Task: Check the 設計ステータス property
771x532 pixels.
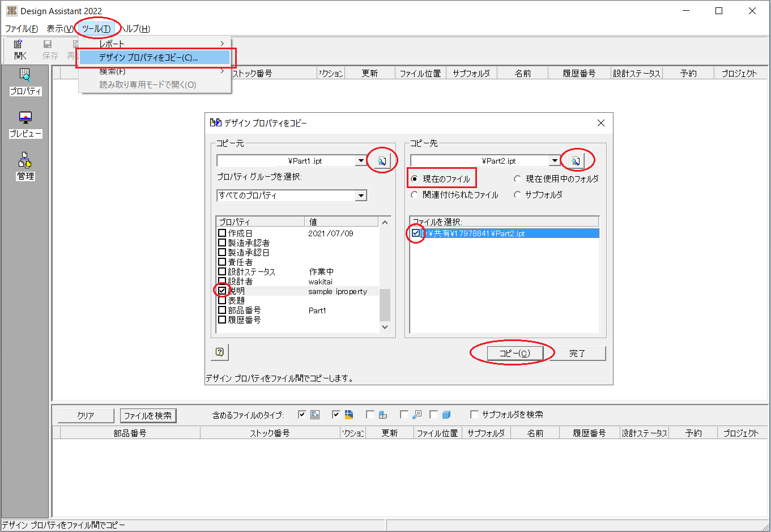Action: coord(222,271)
